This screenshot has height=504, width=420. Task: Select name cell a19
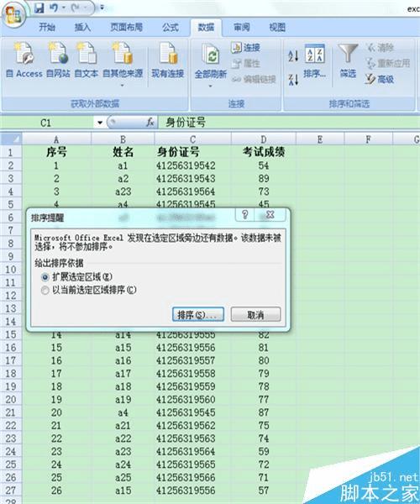tap(123, 400)
